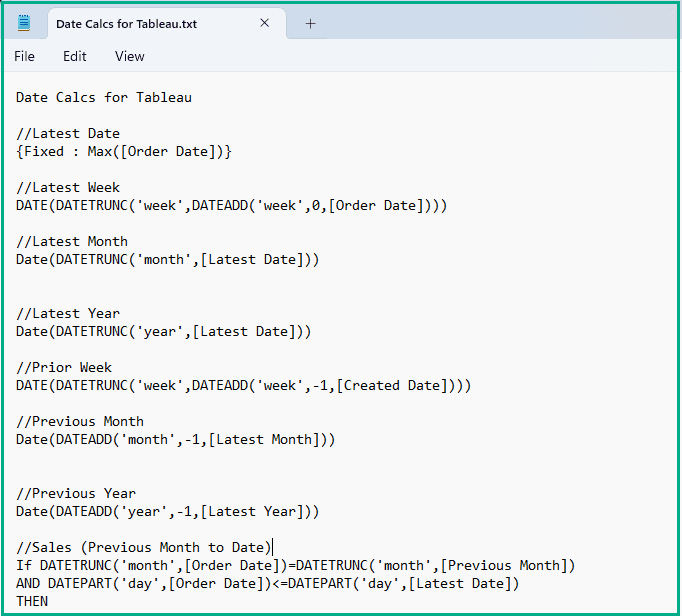Click the '//Latest Year' comment line
Screen dimensions: 682x616
tap(68, 314)
